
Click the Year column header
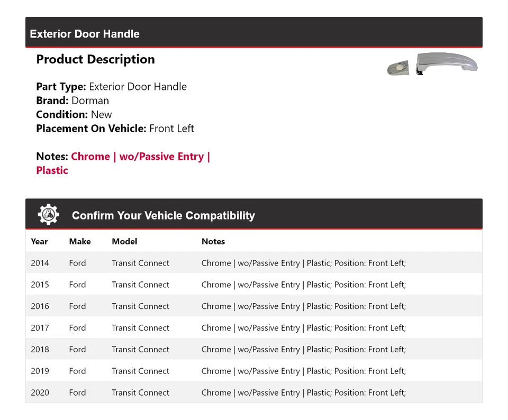coord(39,241)
